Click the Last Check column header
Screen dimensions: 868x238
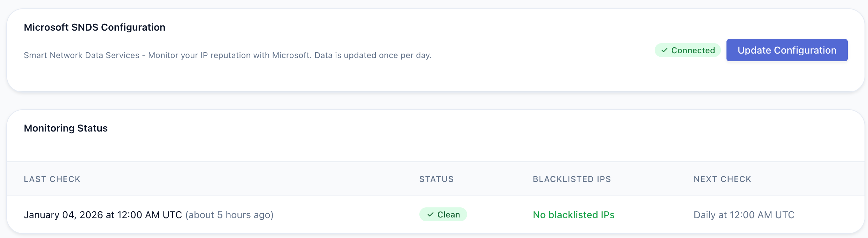(52, 179)
